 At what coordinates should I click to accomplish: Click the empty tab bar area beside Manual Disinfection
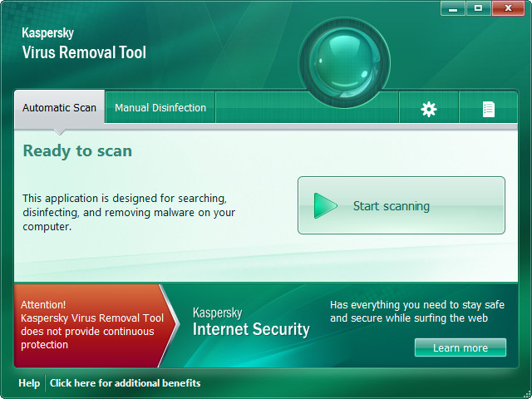point(306,108)
